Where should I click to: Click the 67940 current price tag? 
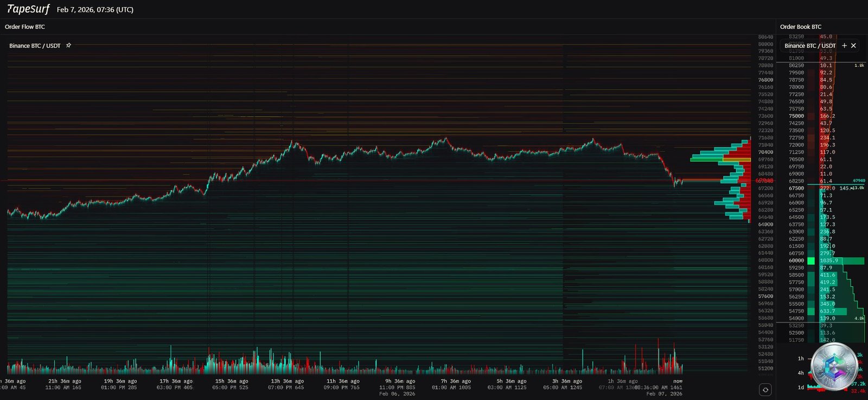[x=859, y=180]
